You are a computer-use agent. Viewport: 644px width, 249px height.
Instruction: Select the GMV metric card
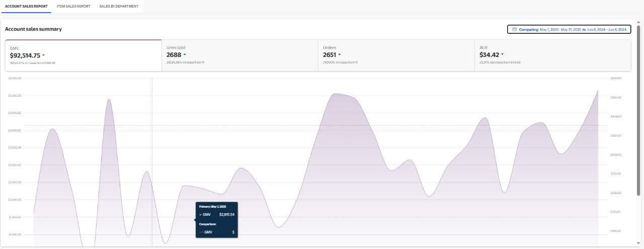click(x=83, y=55)
